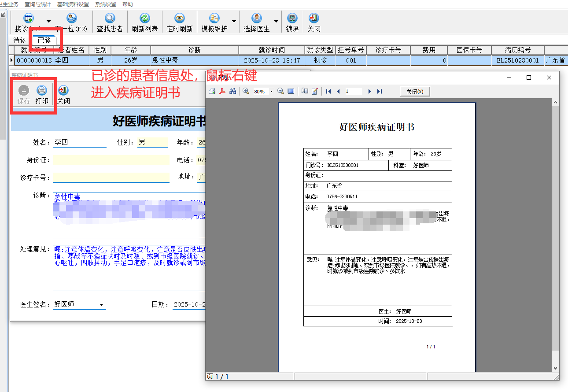This screenshot has height=392, width=568.
Task: Expand the 选择医生 dropdown arrow
Action: tap(276, 22)
